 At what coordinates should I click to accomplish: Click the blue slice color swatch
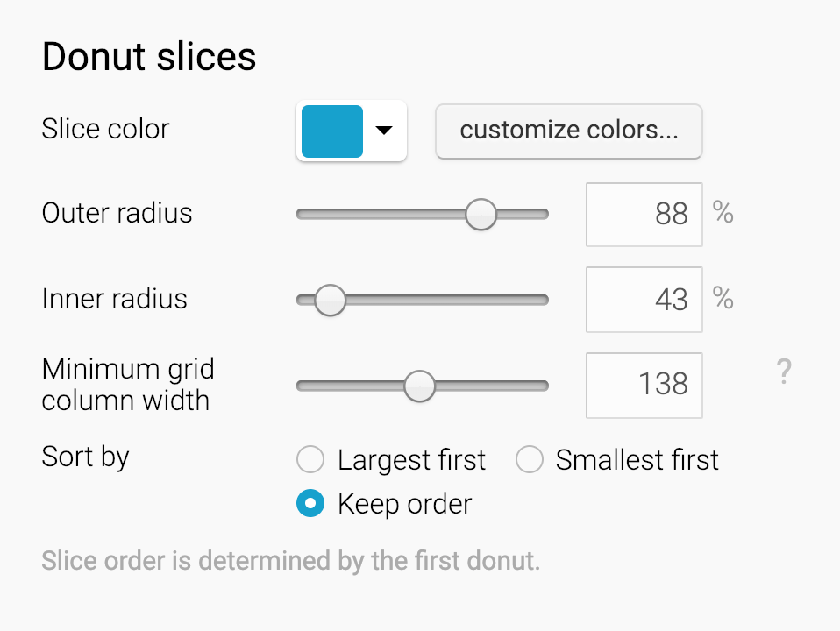332,131
